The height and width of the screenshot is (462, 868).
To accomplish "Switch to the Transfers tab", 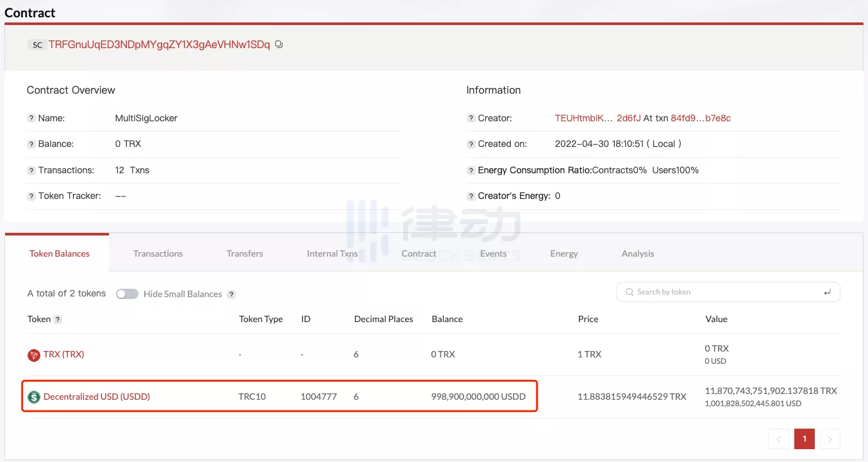I will point(245,253).
